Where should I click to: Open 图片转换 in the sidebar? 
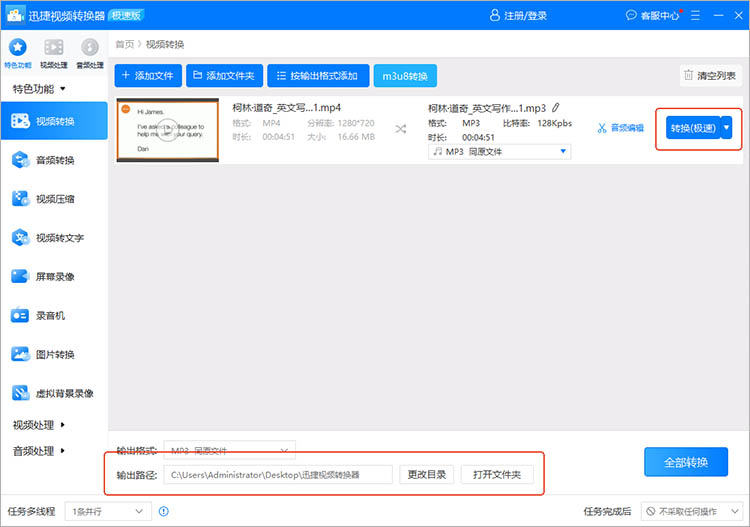54,354
